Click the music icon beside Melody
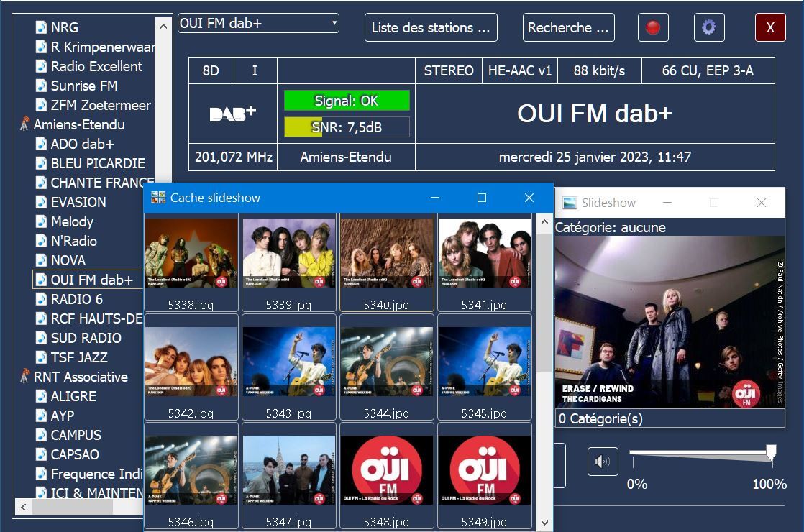This screenshot has height=532, width=804. pyautogui.click(x=41, y=221)
